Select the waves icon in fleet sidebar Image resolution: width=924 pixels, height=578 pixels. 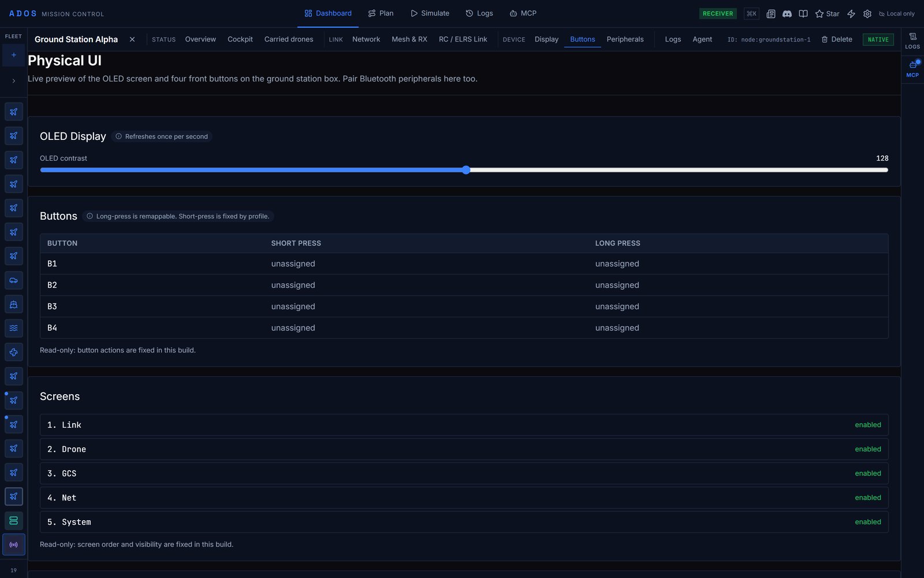pyautogui.click(x=14, y=328)
